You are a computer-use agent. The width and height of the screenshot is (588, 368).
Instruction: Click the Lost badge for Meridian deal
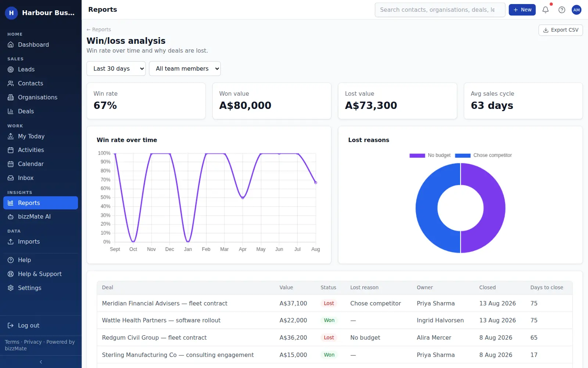click(x=329, y=304)
